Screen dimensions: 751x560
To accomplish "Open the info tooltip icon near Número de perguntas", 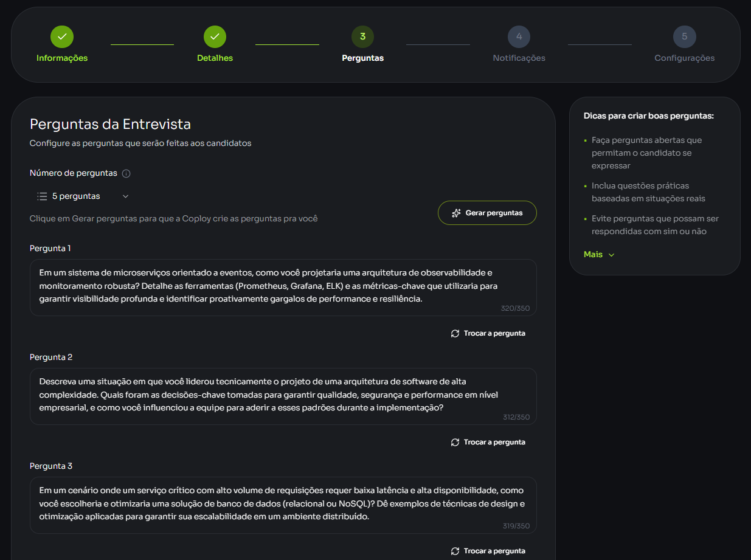I will (x=126, y=173).
